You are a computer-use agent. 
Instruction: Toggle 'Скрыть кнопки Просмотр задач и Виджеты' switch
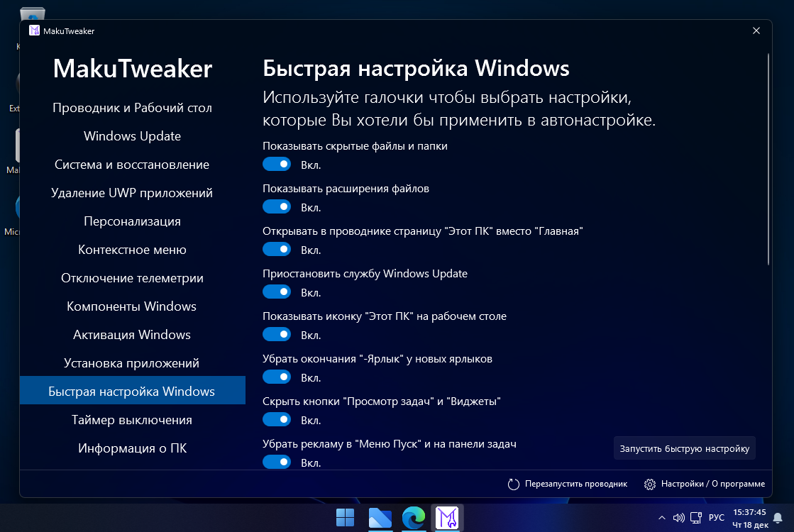277,419
